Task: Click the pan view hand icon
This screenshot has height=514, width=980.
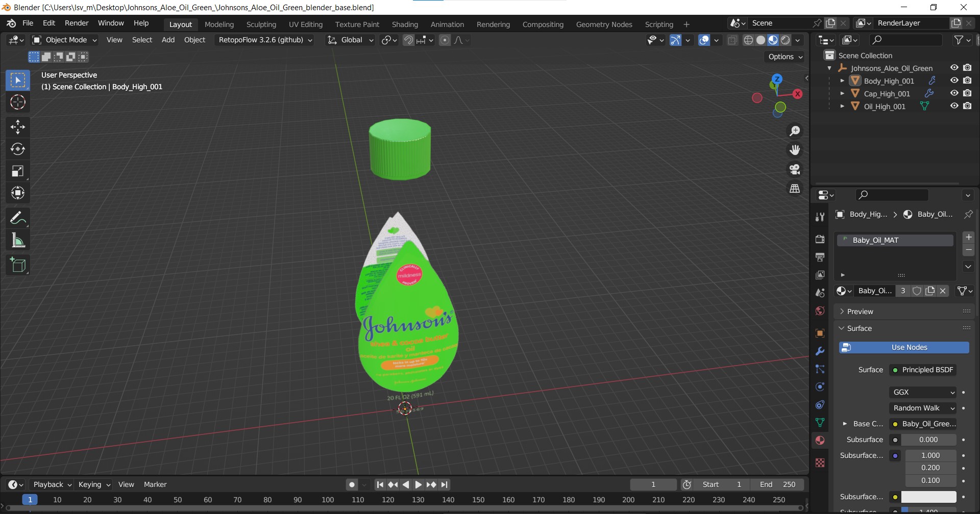Action: pyautogui.click(x=795, y=150)
